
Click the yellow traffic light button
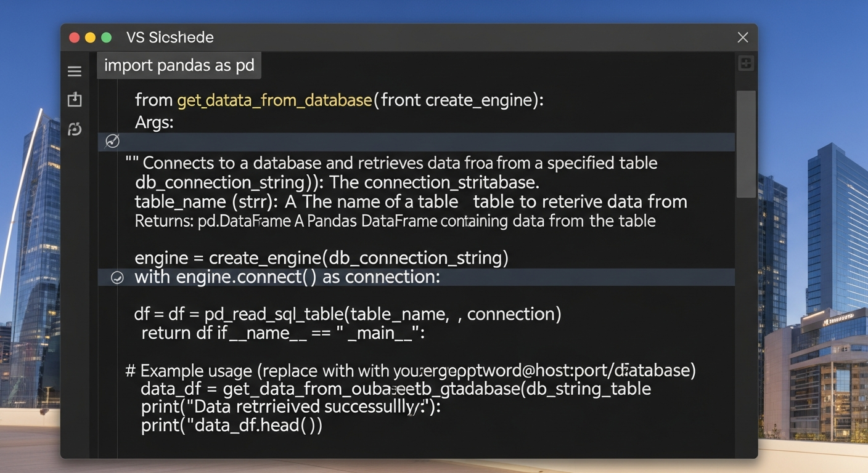pyautogui.click(x=90, y=38)
